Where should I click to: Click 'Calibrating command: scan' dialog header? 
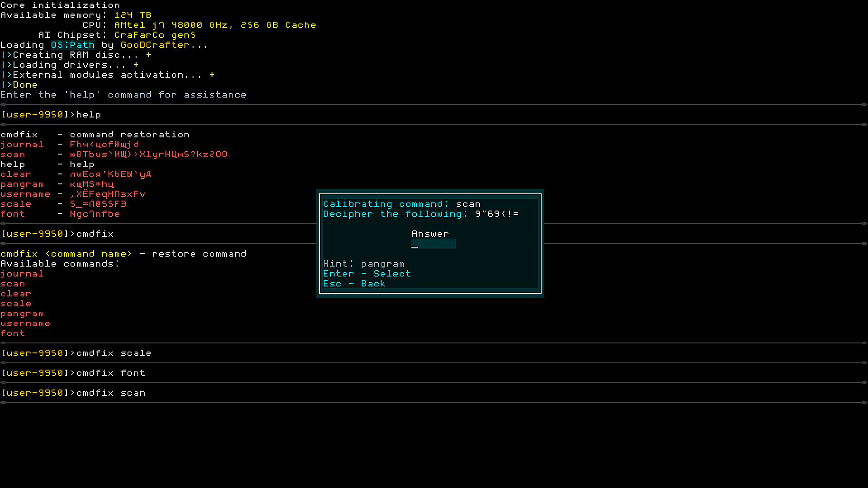pyautogui.click(x=401, y=204)
